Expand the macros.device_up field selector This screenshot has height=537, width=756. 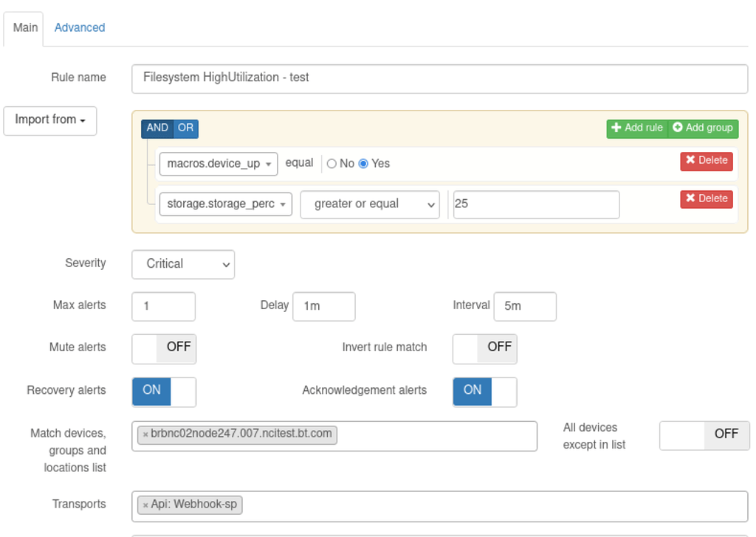point(218,163)
